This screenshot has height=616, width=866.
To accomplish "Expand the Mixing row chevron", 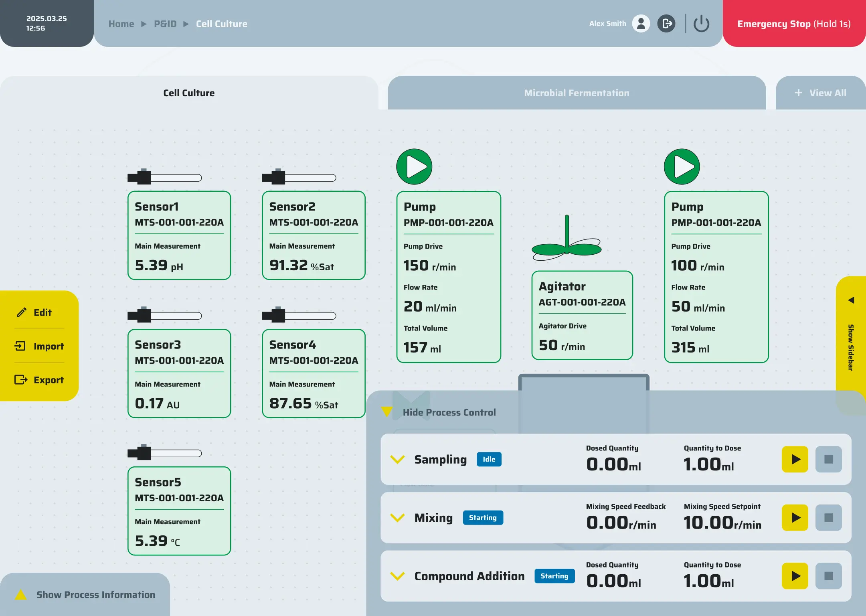I will coord(397,518).
